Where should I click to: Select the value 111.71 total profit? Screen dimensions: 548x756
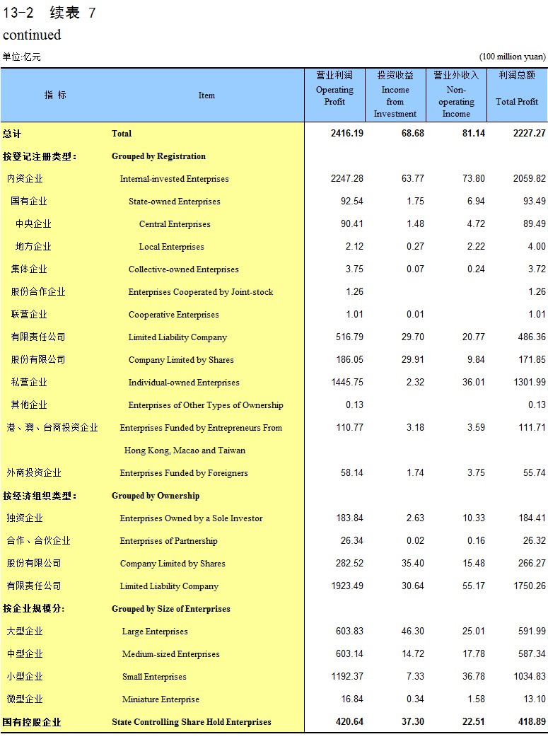(532, 428)
